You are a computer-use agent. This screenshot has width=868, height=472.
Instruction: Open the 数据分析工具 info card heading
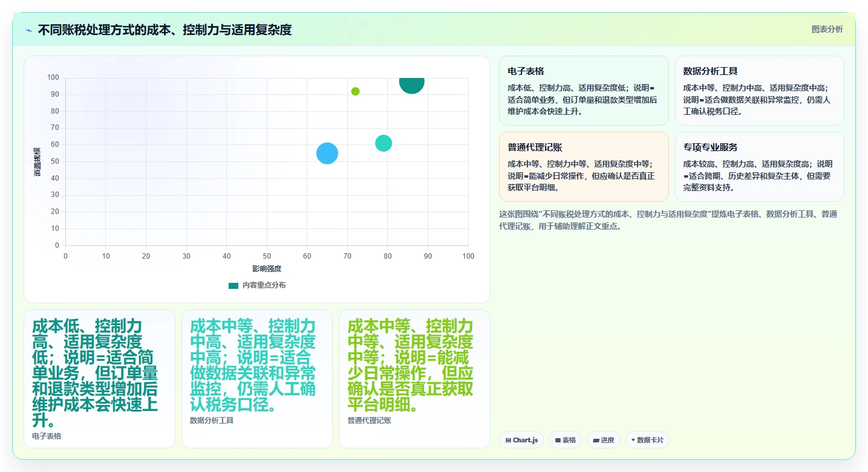tap(710, 71)
